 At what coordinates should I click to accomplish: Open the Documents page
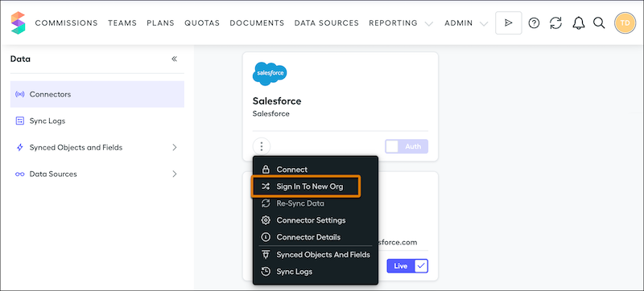(x=257, y=23)
